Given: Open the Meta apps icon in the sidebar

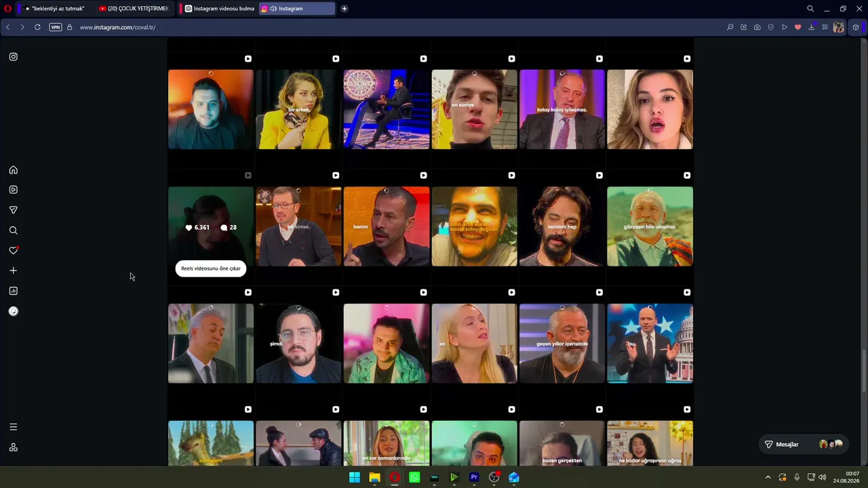Looking at the screenshot, I should (x=13, y=447).
